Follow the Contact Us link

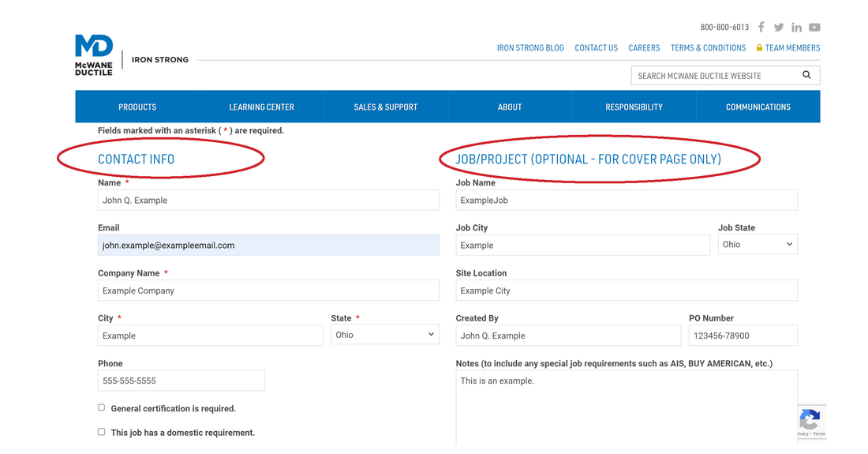tap(596, 48)
